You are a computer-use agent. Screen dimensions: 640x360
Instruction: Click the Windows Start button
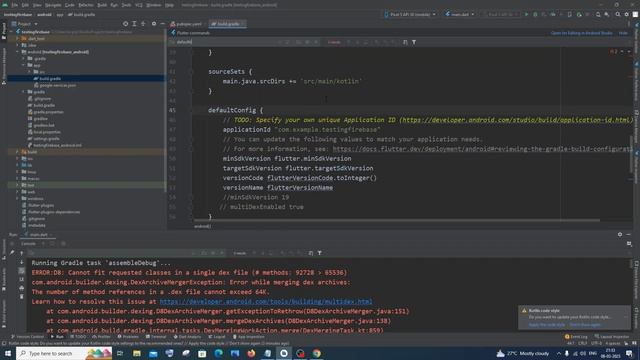[8, 353]
